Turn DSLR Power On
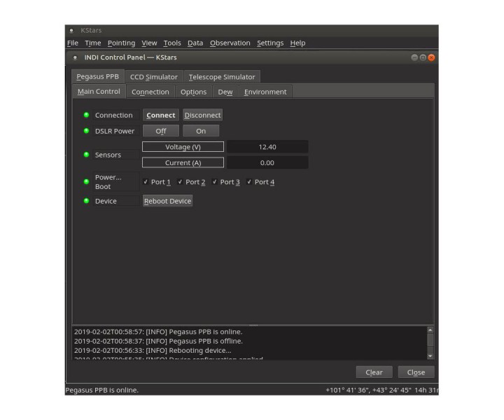Viewport: 504px width, 420px height. tap(201, 131)
